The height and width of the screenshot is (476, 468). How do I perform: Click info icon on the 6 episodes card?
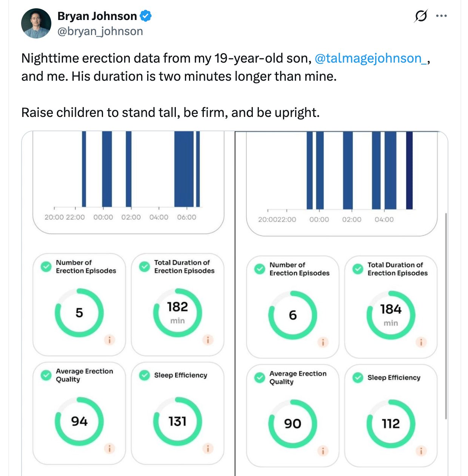click(323, 342)
